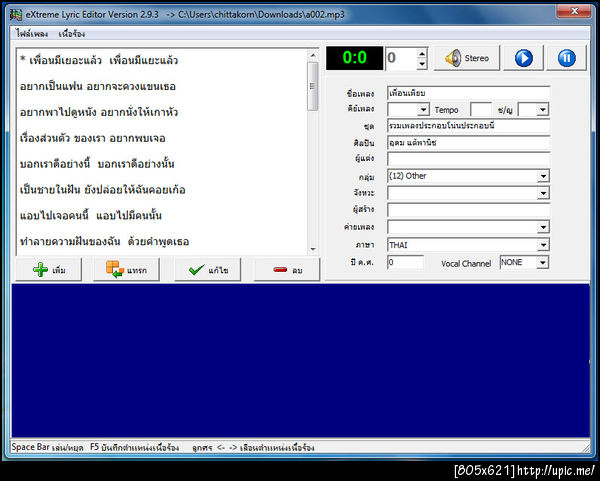Click the blue play button
Screen dimensions: 600x481
523,58
